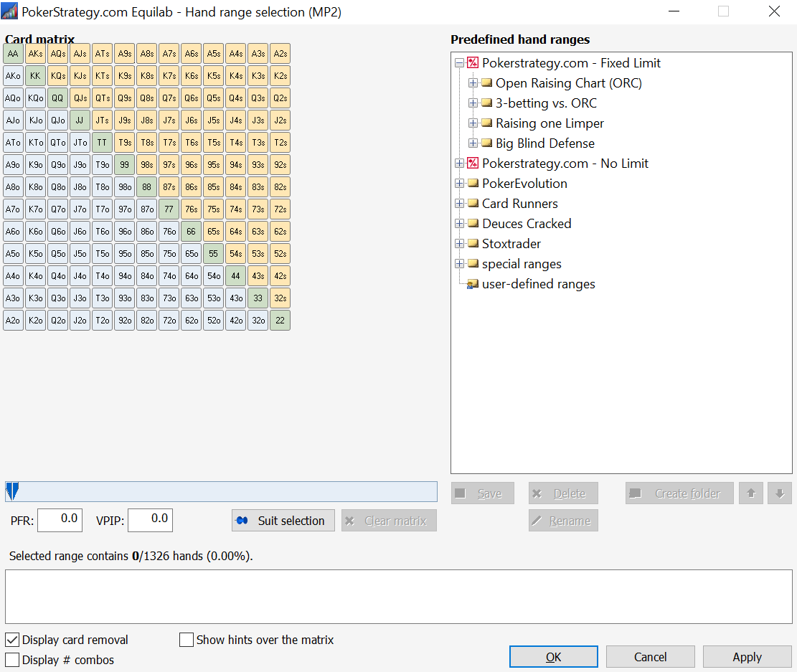Viewport: 797px width, 672px height.
Task: Toggle the AA hand in the matrix
Action: click(13, 53)
